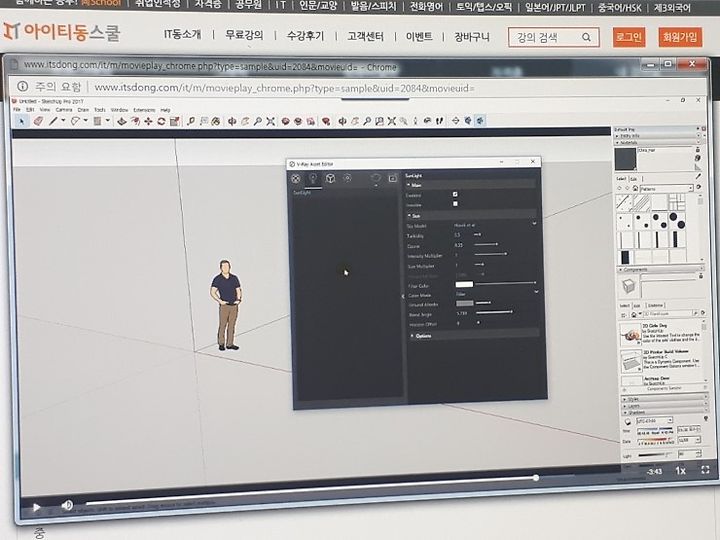
Task: Click Ground Albedo gray swatch
Action: 465,304
